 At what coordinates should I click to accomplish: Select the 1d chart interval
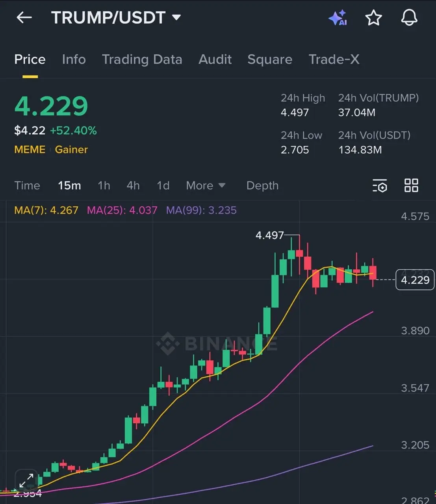click(x=163, y=185)
